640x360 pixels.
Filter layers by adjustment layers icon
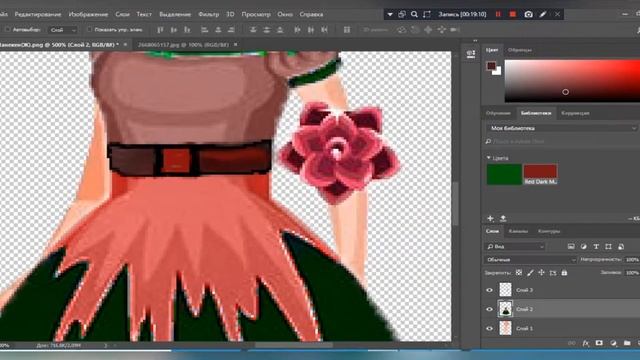pos(584,247)
